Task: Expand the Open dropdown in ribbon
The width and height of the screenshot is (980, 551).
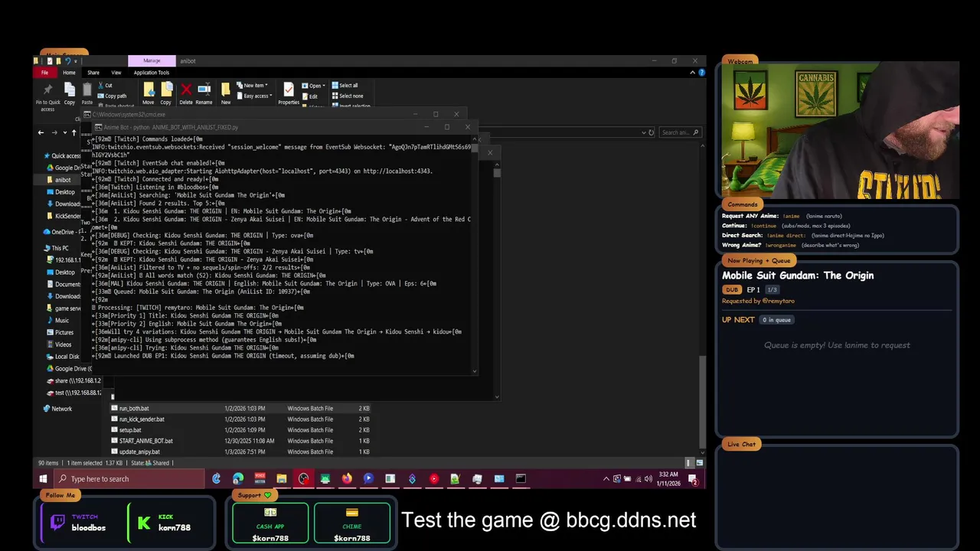Action: pos(313,86)
